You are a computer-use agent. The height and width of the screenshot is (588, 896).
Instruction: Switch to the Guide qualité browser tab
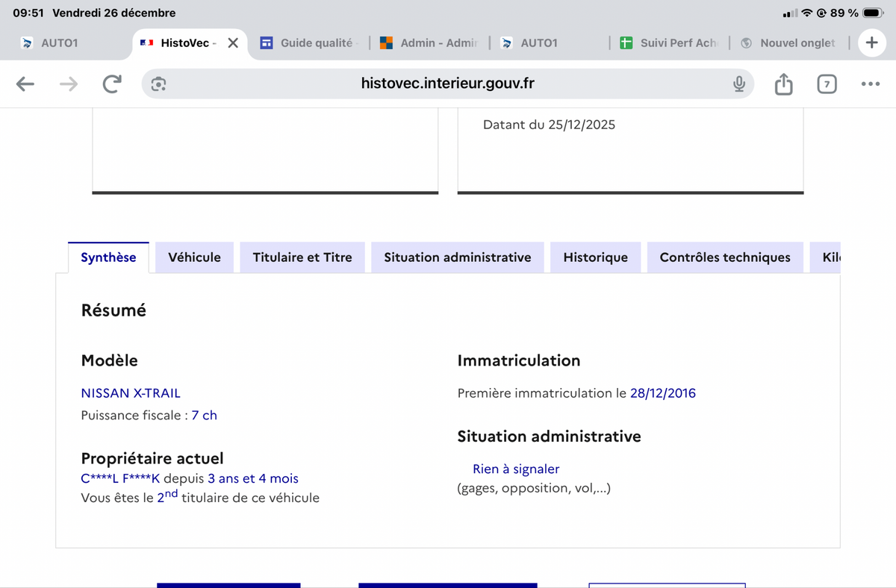308,43
